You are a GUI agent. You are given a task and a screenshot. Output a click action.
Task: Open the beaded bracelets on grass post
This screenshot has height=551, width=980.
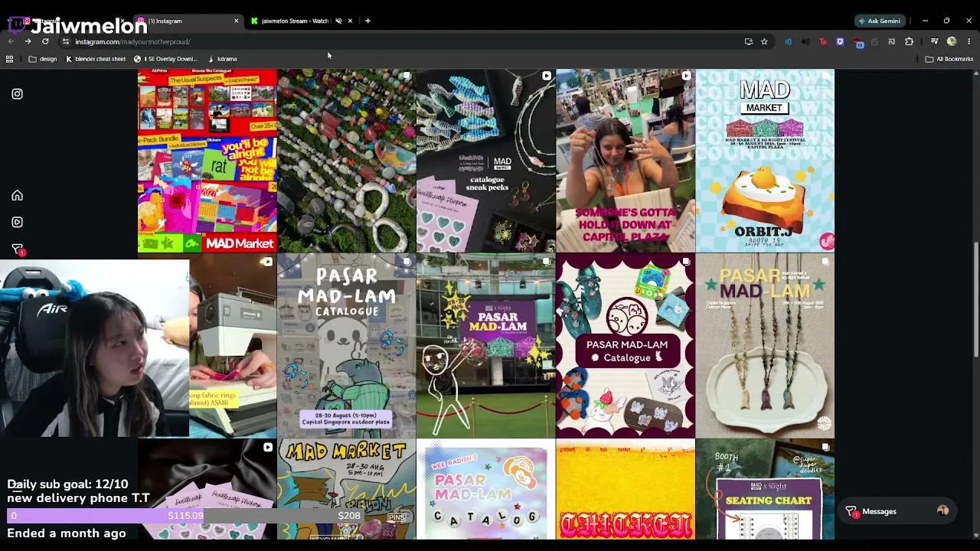(x=346, y=161)
